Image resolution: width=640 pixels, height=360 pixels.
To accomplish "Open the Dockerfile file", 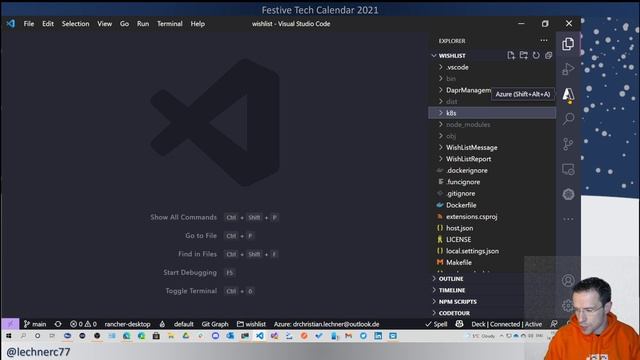I will [492, 205].
